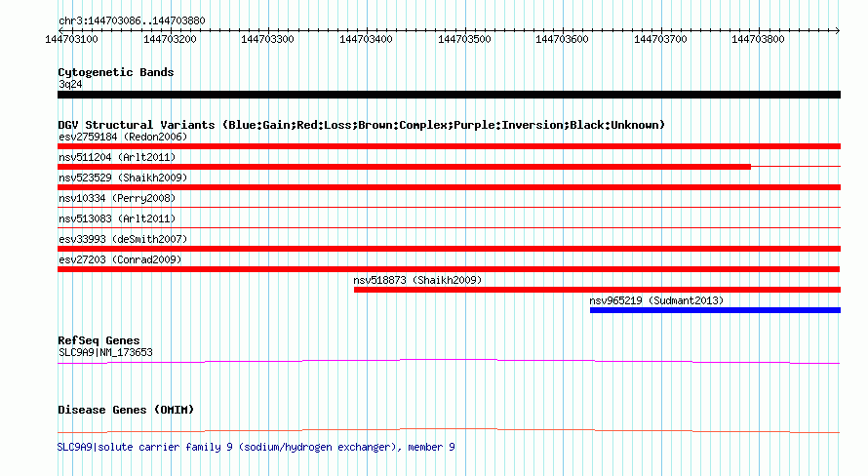Open variant nsv965219 (Sudmant2013) label

[656, 300]
